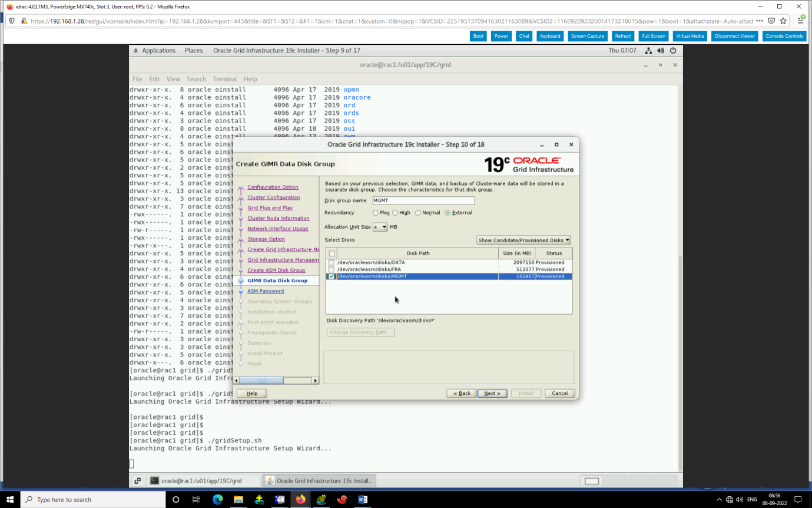The height and width of the screenshot is (508, 812).
Task: Open Cortana circle icon on taskbar
Action: tap(175, 499)
